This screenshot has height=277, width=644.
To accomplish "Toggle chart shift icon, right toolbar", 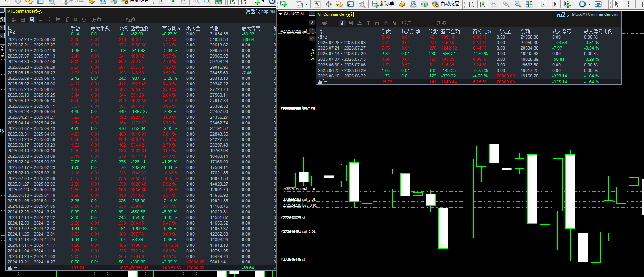I will click(554, 4).
